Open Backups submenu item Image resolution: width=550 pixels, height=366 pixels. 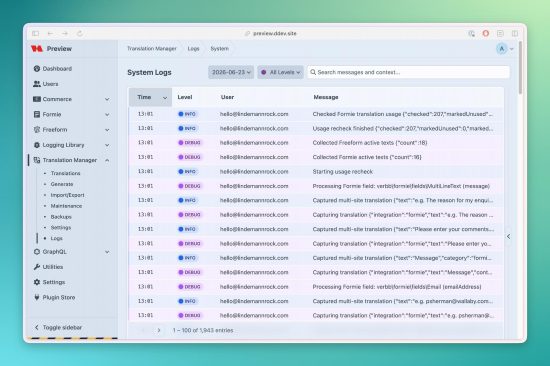pyautogui.click(x=61, y=217)
